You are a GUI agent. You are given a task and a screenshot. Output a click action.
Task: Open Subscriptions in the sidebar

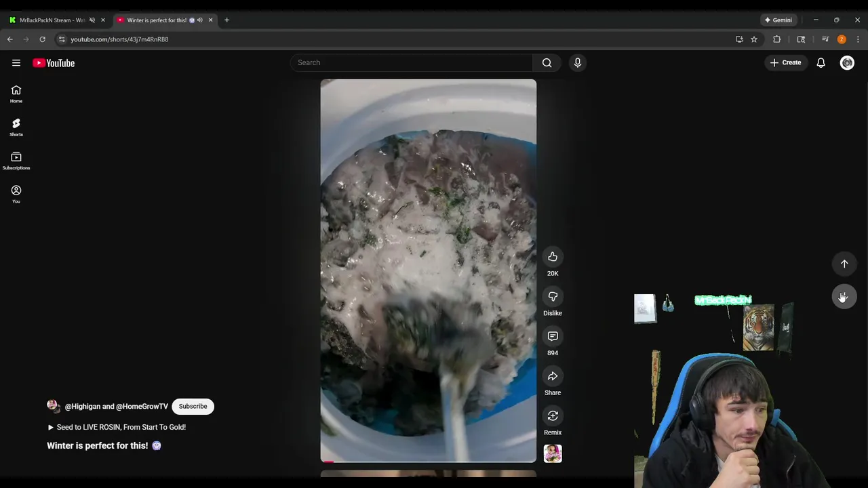16,161
